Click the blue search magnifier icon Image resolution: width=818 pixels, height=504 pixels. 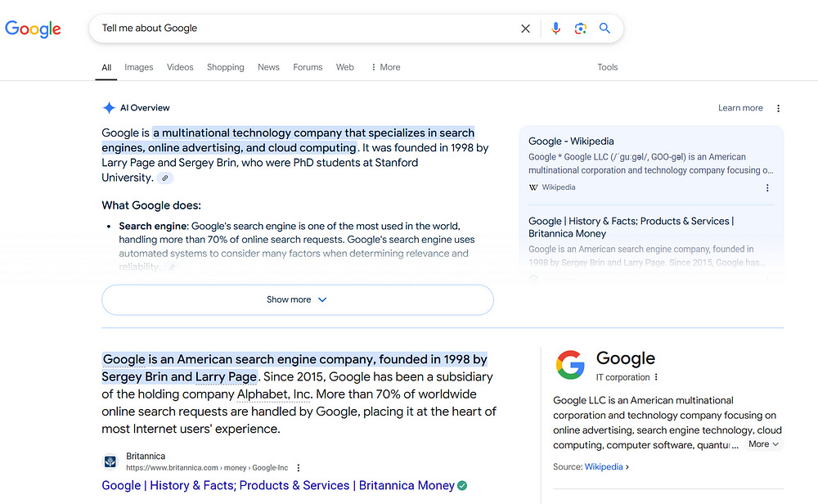605,28
